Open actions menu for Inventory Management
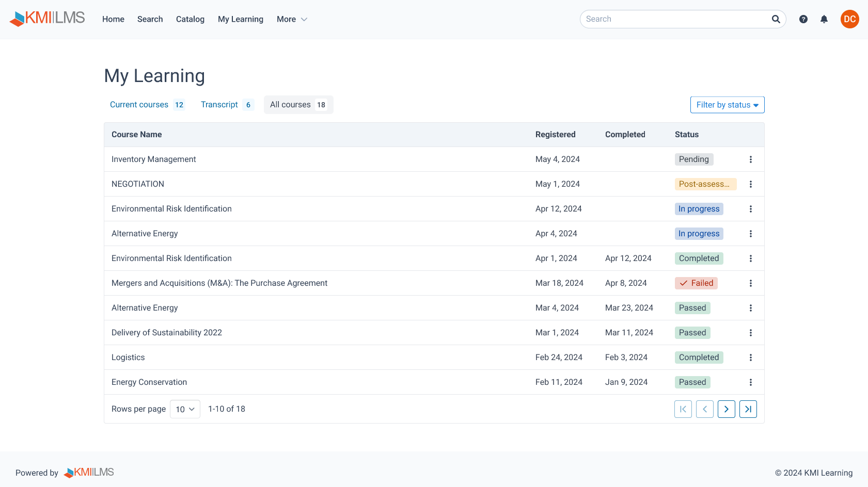This screenshot has height=487, width=868. click(x=751, y=159)
